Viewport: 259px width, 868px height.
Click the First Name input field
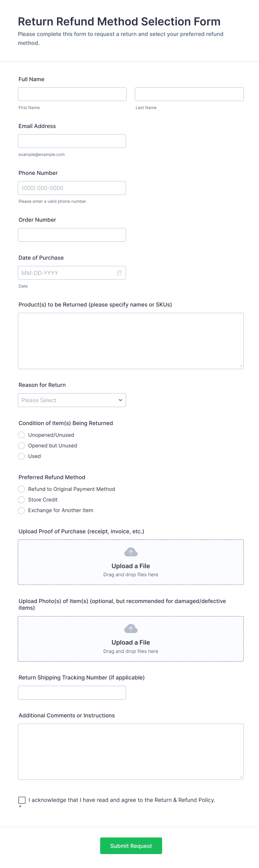point(72,94)
